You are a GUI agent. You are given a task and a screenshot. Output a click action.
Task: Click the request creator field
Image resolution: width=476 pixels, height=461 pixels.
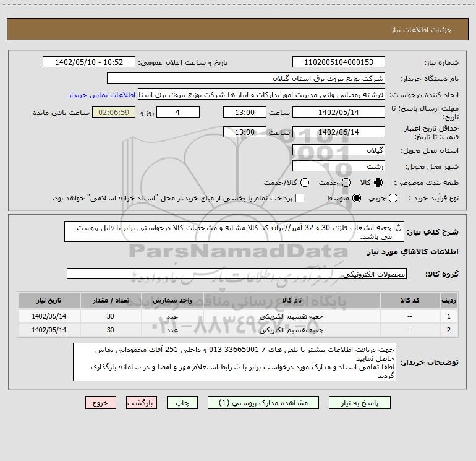(x=261, y=95)
